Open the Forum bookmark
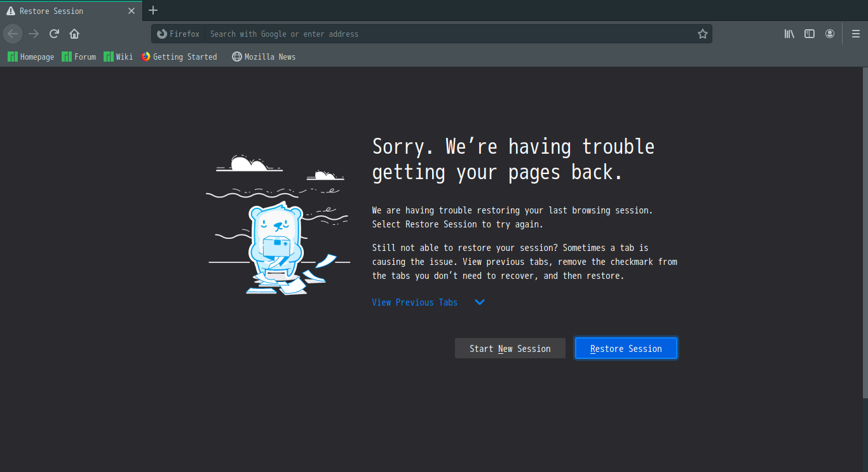 pos(79,57)
